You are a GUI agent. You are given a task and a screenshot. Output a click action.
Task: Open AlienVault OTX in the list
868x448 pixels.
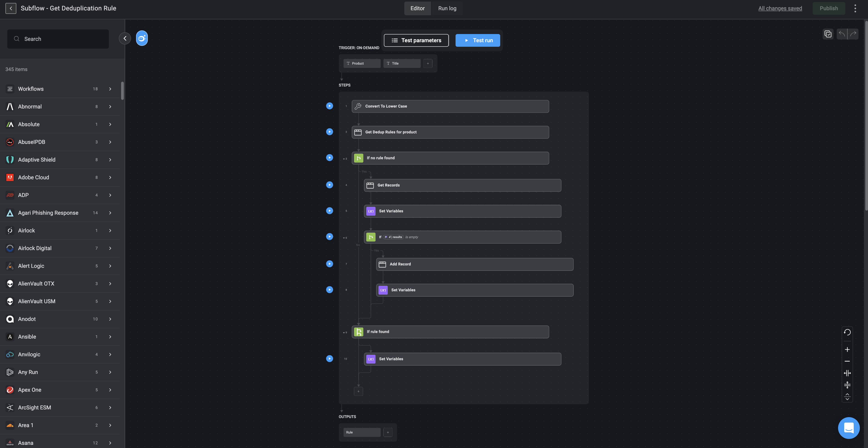click(60, 284)
